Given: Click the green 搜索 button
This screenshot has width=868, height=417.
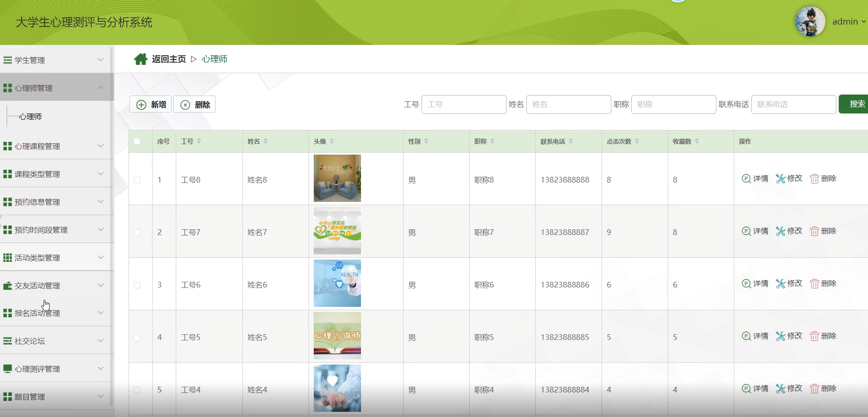Looking at the screenshot, I should click(854, 104).
